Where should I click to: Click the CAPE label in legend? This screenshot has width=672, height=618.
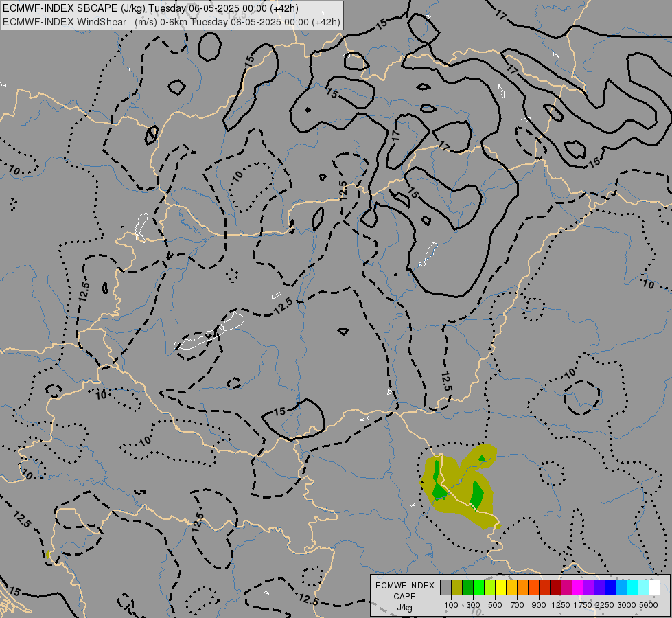(404, 597)
